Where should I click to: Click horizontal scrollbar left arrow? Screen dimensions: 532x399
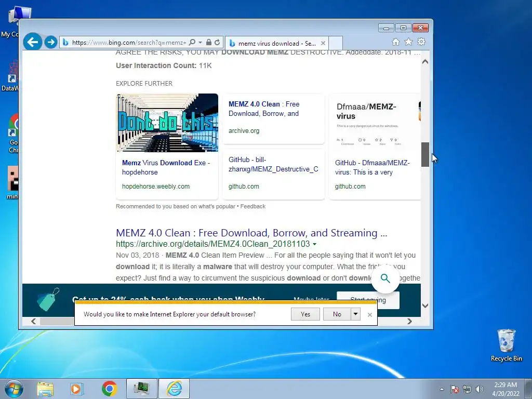[x=33, y=321]
